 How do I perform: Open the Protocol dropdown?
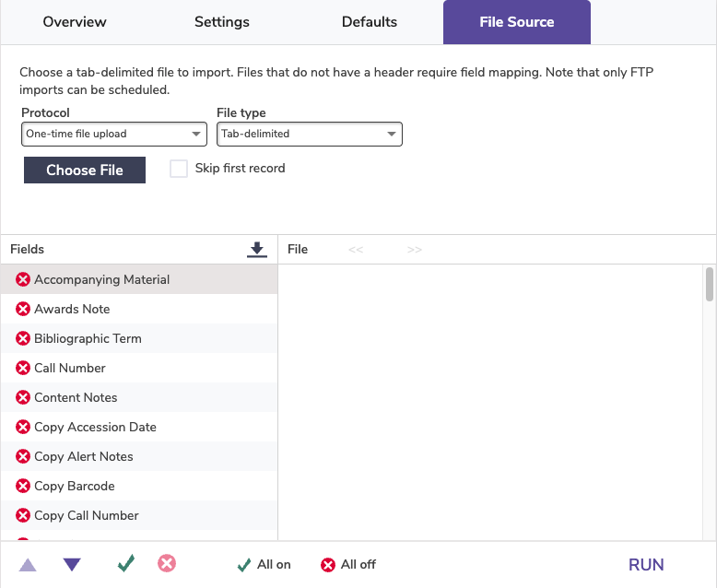[114, 134]
